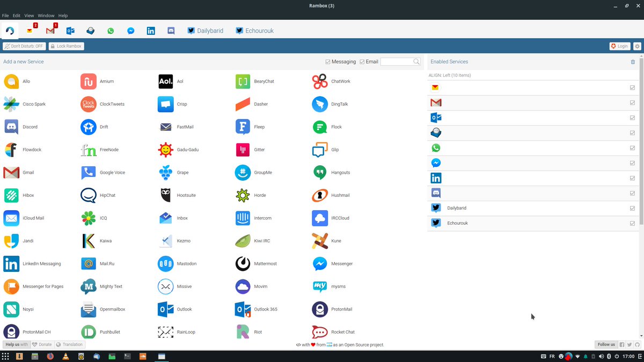Add the FastMail service

pyautogui.click(x=175, y=127)
